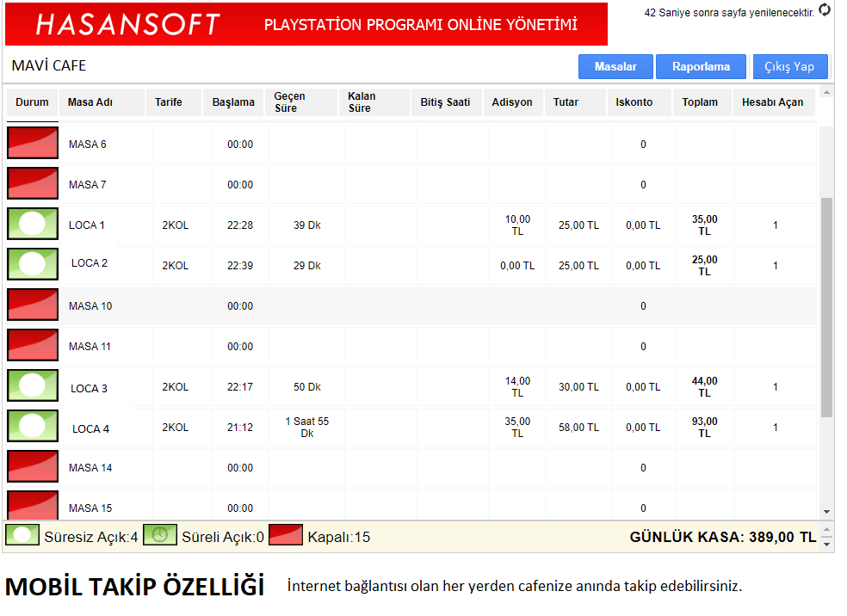Viewport: 847px width, 616px height.
Task: Click the Süresiz Açık legend icon
Action: 22,535
